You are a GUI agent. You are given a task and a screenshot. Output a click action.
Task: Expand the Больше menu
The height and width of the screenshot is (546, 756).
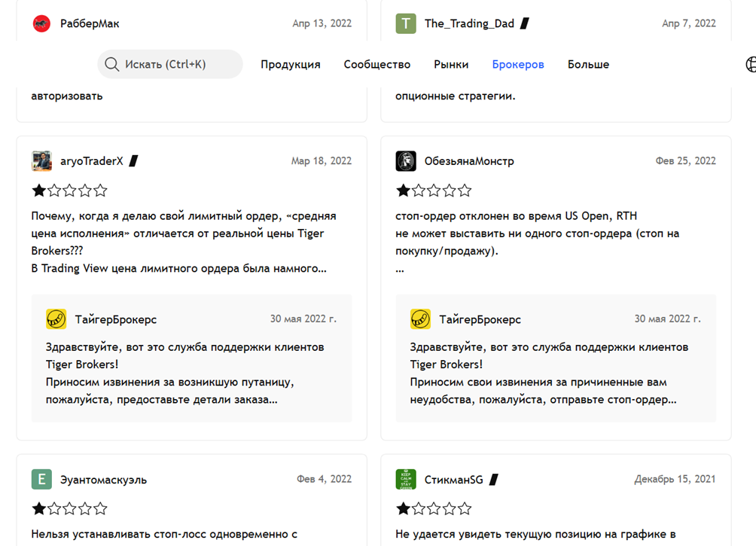pos(588,65)
